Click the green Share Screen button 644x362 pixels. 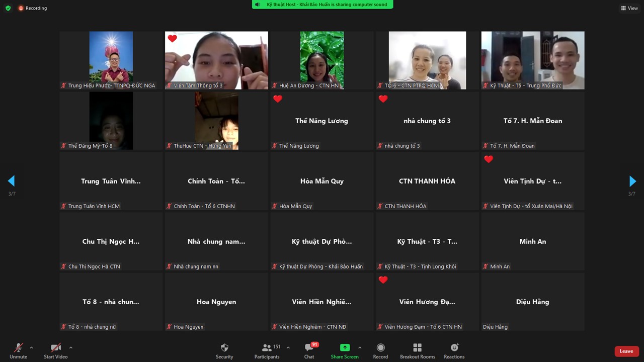pos(345,351)
